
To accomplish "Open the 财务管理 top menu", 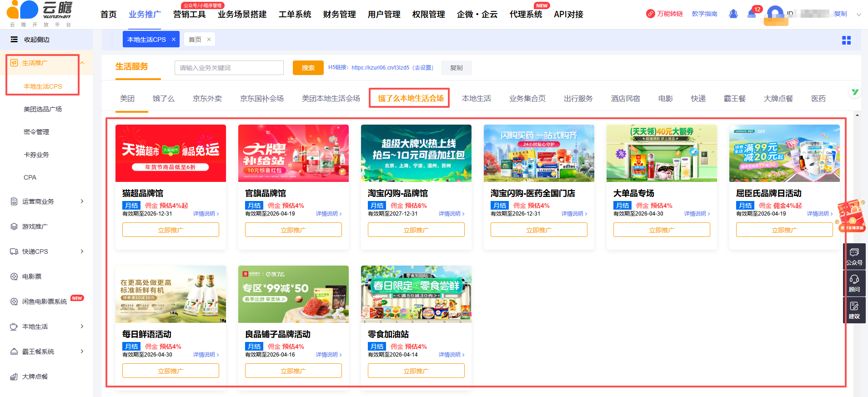I will [x=339, y=15].
